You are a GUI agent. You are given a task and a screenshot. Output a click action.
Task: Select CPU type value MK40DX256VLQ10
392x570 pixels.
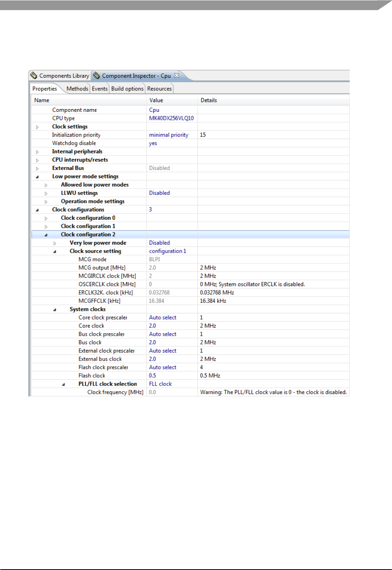(x=172, y=118)
